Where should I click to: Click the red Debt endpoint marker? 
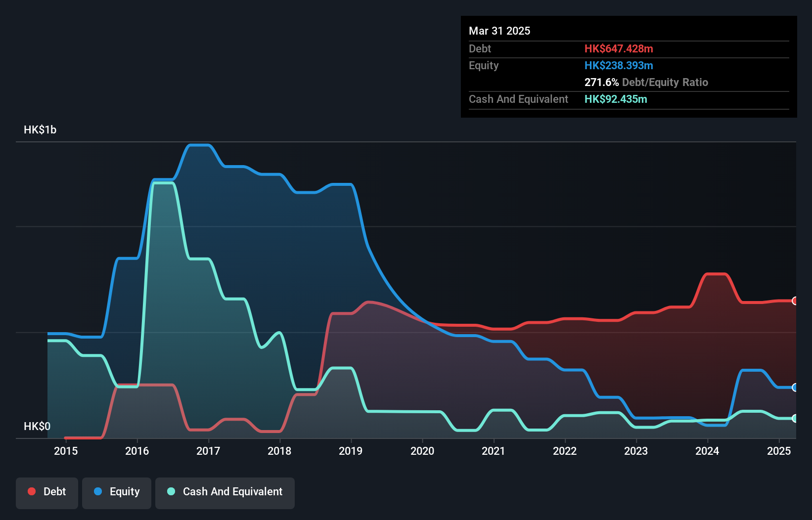(x=795, y=301)
